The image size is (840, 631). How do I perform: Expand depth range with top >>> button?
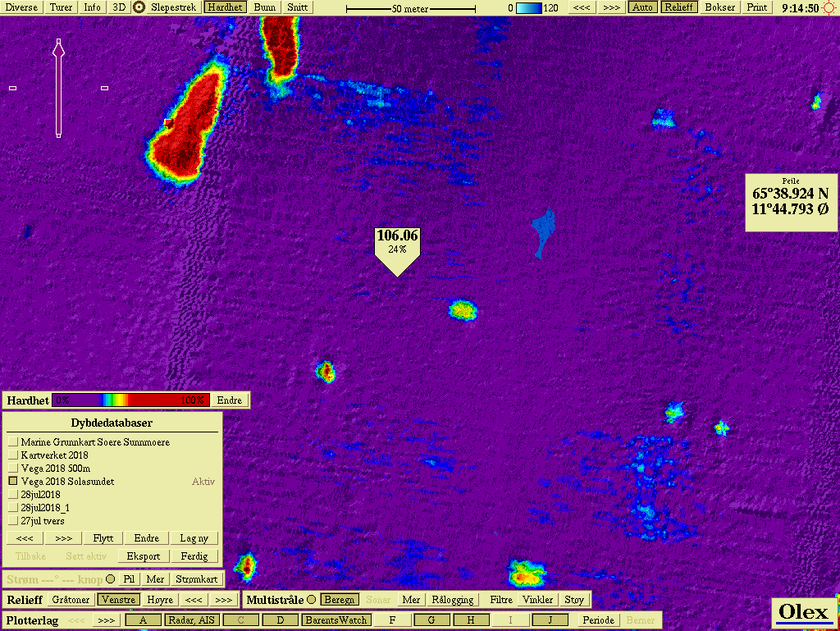coord(610,7)
